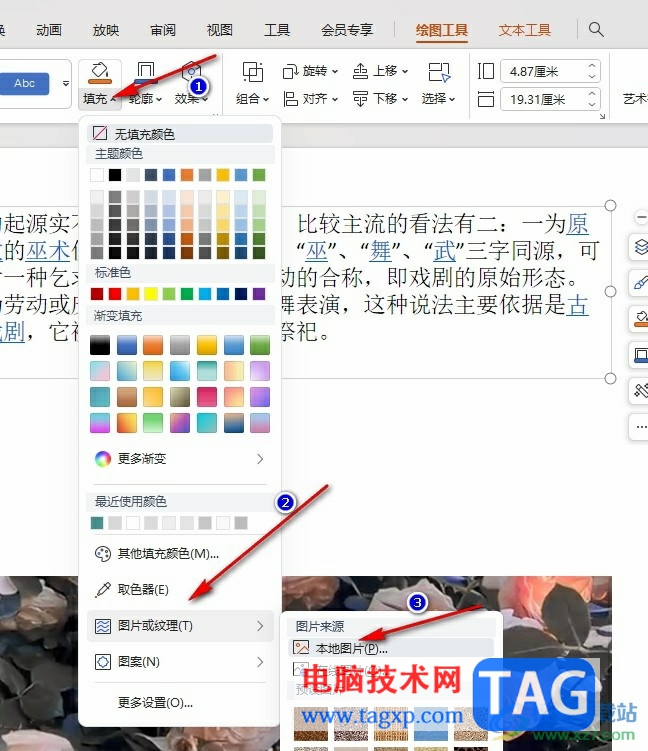Click the shape height icon
The height and width of the screenshot is (751, 648).
coord(486,71)
